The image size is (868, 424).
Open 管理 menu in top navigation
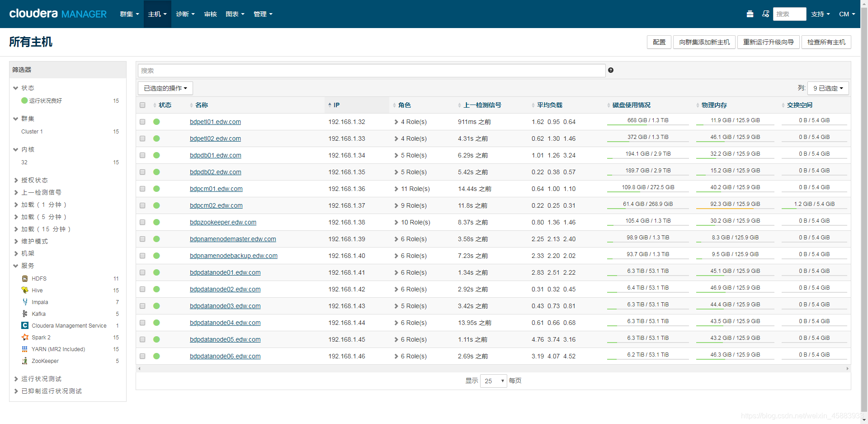click(263, 14)
